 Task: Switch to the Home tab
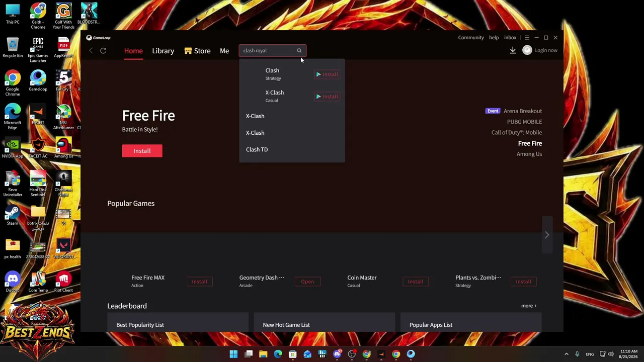(x=133, y=51)
